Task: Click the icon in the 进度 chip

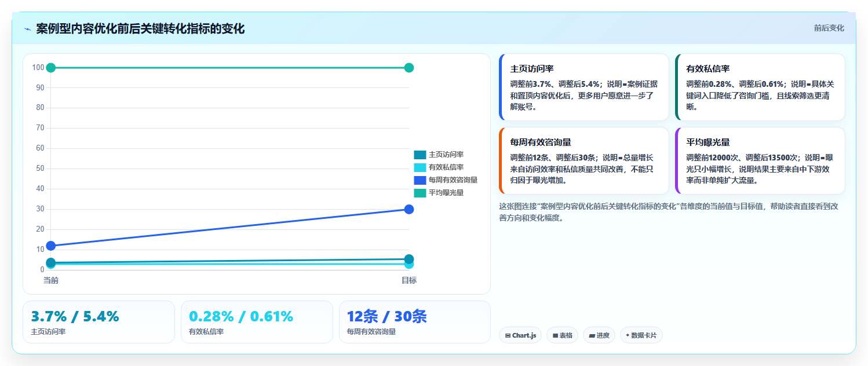Action: point(592,335)
